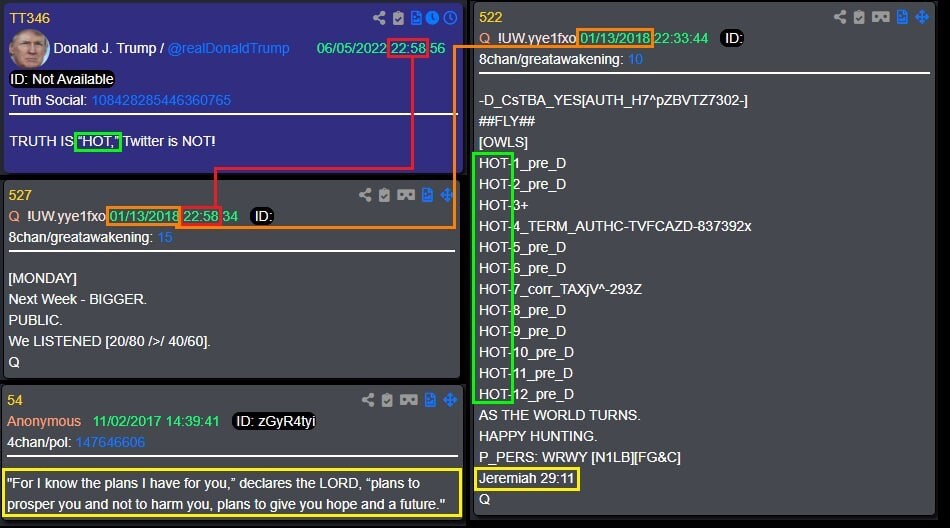Click post number 54
The width and height of the screenshot is (950, 528).
click(x=15, y=400)
